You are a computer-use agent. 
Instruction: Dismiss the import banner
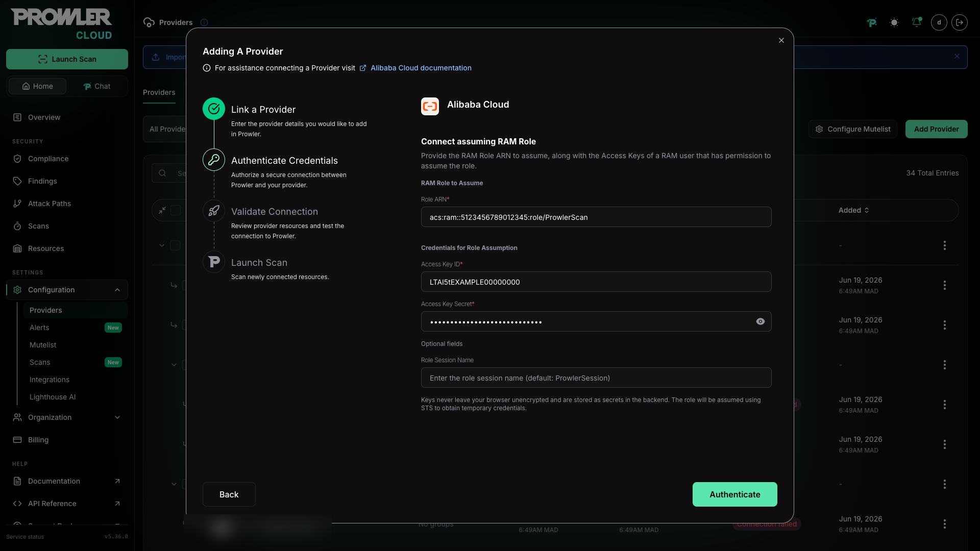957,56
